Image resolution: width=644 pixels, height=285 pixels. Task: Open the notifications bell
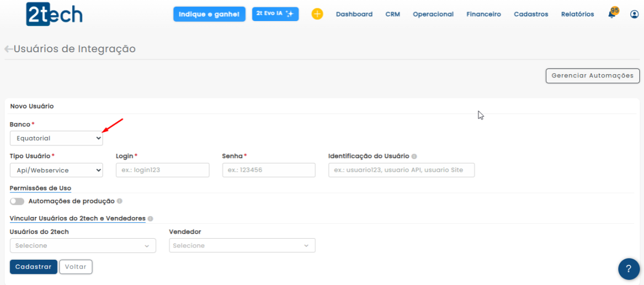click(x=612, y=14)
